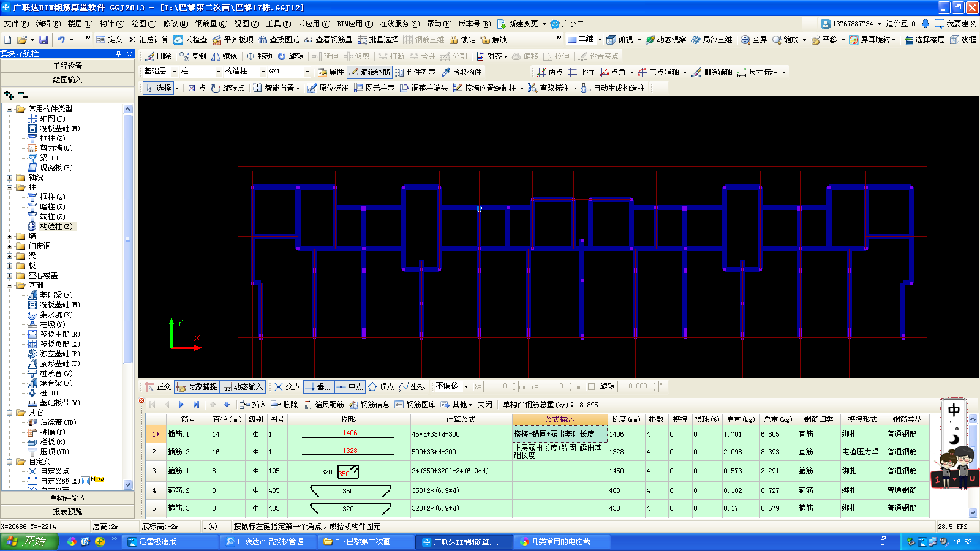
Task: Click the 绘图输入 panel button
Action: pos(67,79)
